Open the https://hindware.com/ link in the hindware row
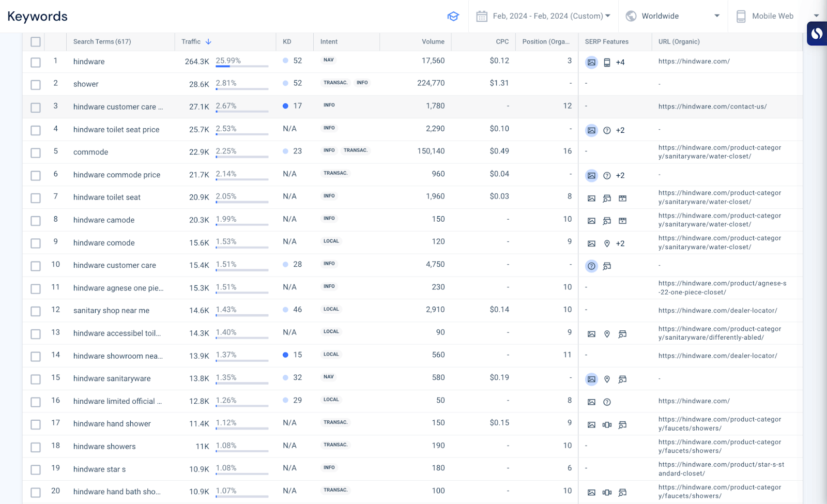 (x=694, y=61)
